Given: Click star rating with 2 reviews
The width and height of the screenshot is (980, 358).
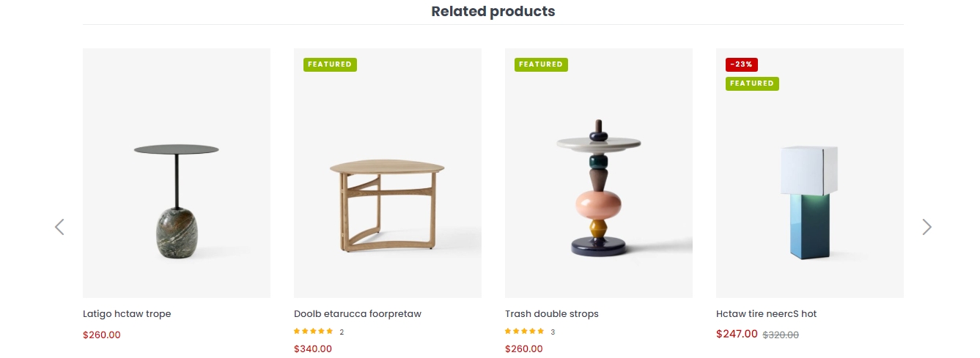Looking at the screenshot, I should (x=314, y=332).
